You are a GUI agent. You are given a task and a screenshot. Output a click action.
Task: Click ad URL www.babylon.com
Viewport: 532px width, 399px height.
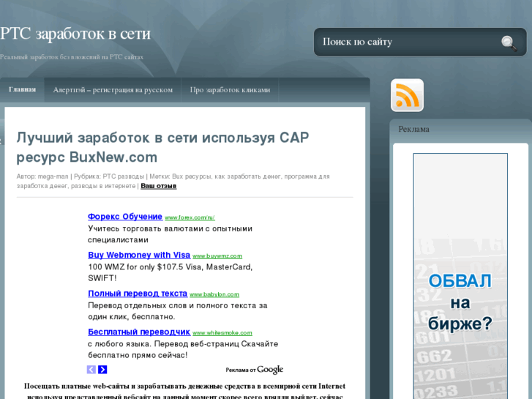coord(214,294)
